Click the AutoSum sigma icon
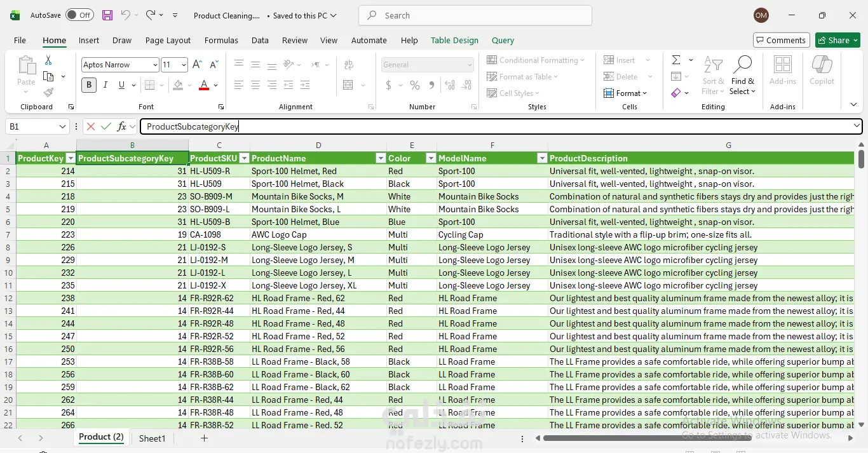The height and width of the screenshot is (453, 868). [676, 60]
